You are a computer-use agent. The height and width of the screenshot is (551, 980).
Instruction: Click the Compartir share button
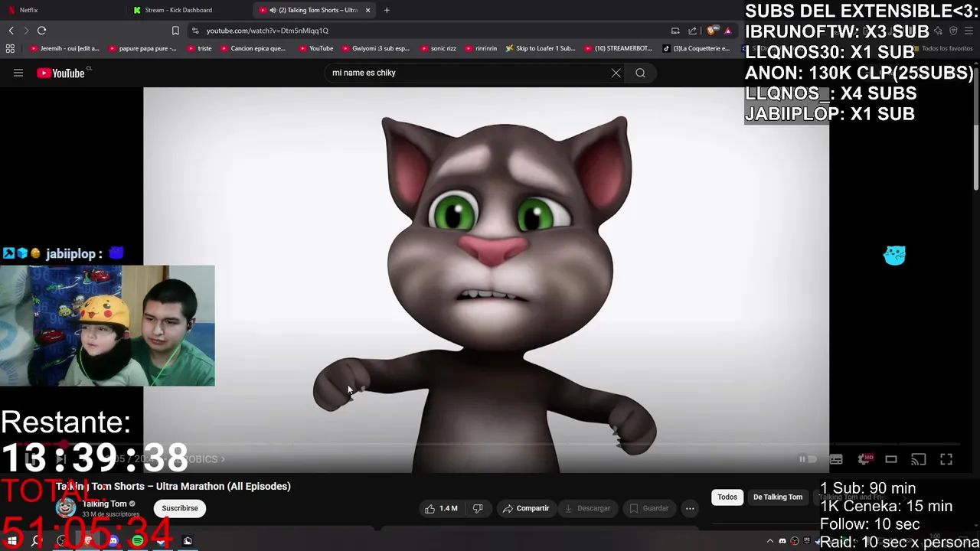coord(526,508)
